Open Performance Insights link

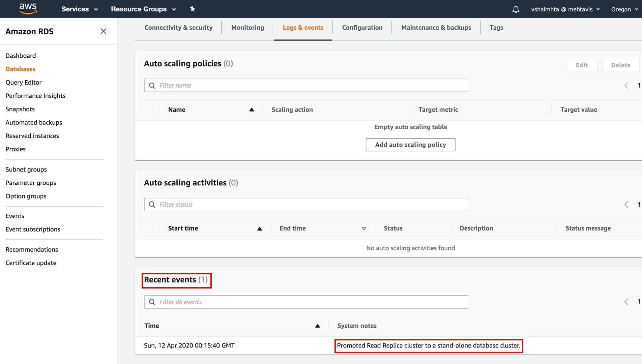pos(35,96)
